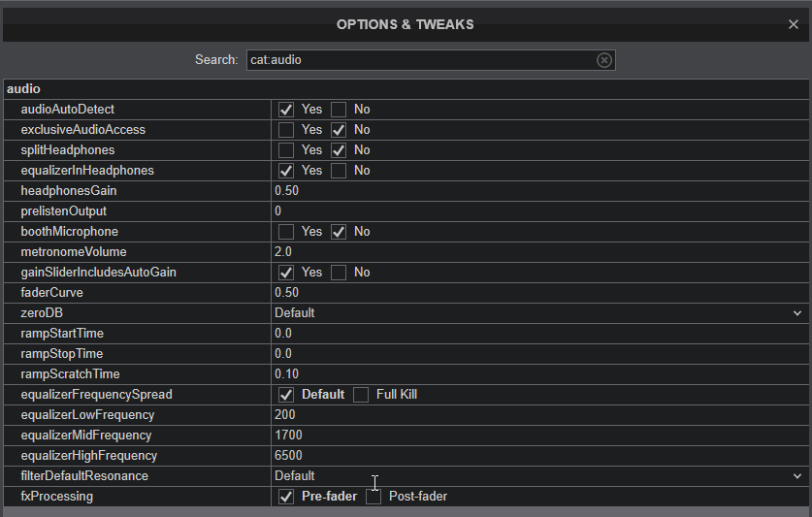812x517 pixels.
Task: Select the audio category header row
Action: (x=406, y=89)
